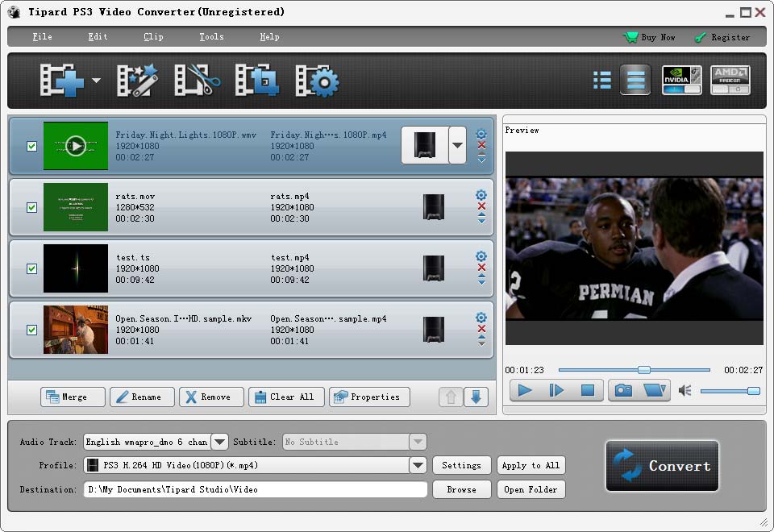The width and height of the screenshot is (774, 532).
Task: Open the Preferences filmstrip-gear tool
Action: (318, 81)
